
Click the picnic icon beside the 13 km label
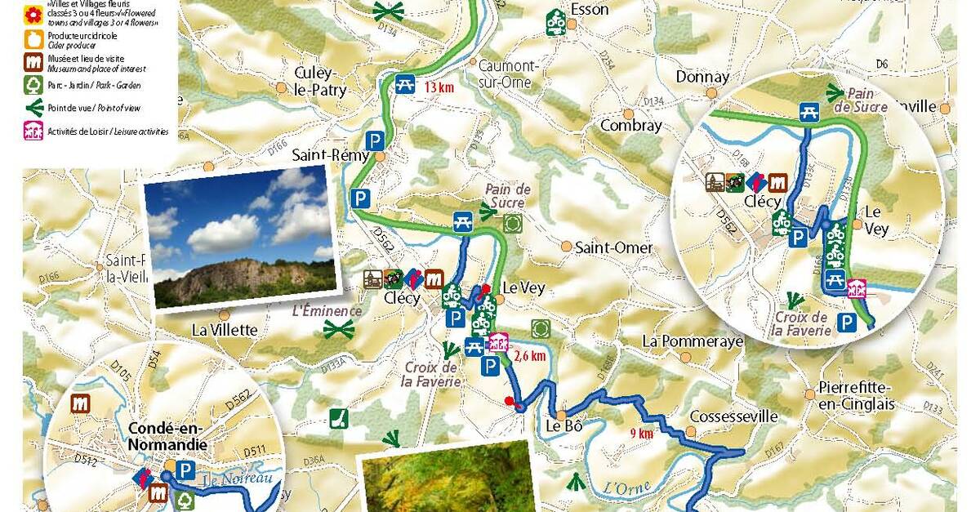point(403,84)
